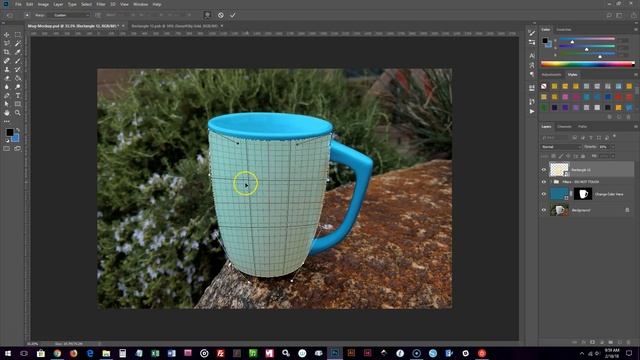The image size is (640, 360).
Task: Click the color spectrum ramp
Action: [x=588, y=64]
